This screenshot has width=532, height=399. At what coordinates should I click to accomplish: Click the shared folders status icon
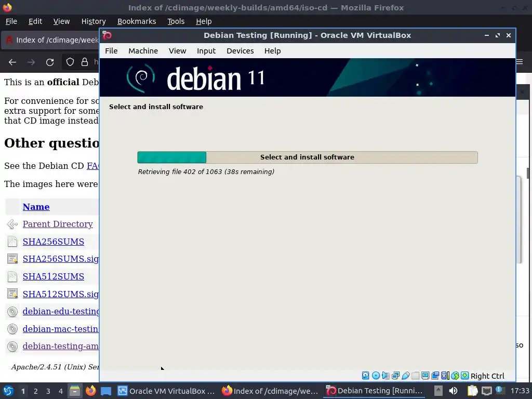pyautogui.click(x=415, y=376)
